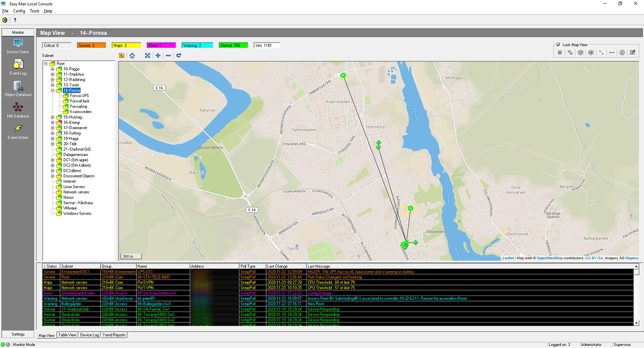Image resolution: width=644 pixels, height=348 pixels.
Task: Open the Mib Database icon
Action: [18, 107]
